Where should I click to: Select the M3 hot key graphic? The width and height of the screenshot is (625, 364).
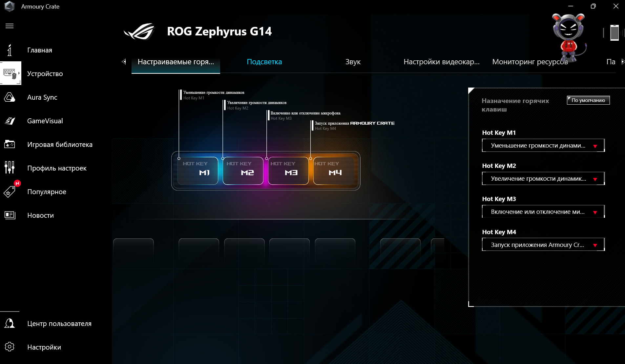point(288,171)
